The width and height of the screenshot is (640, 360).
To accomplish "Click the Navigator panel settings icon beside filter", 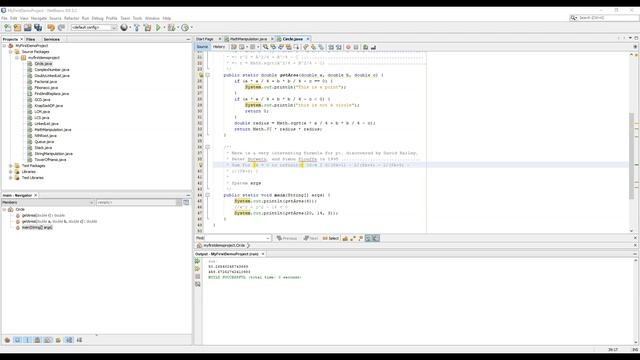I will click(187, 202).
